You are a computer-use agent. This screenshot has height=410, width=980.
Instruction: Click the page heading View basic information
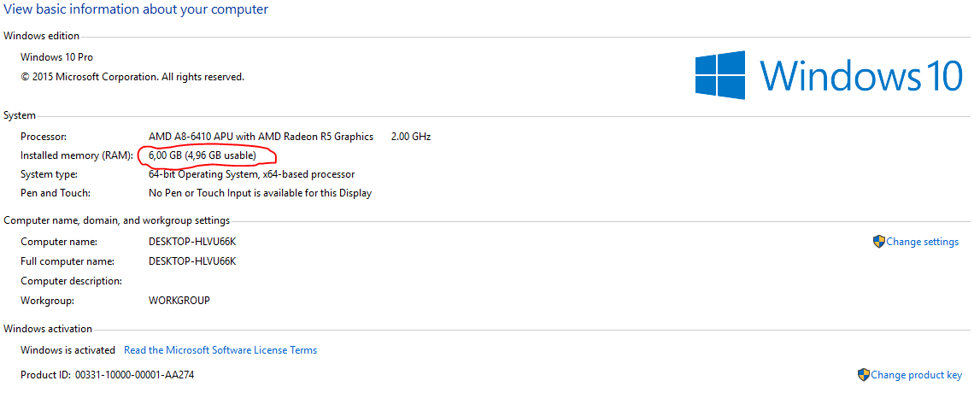(136, 9)
